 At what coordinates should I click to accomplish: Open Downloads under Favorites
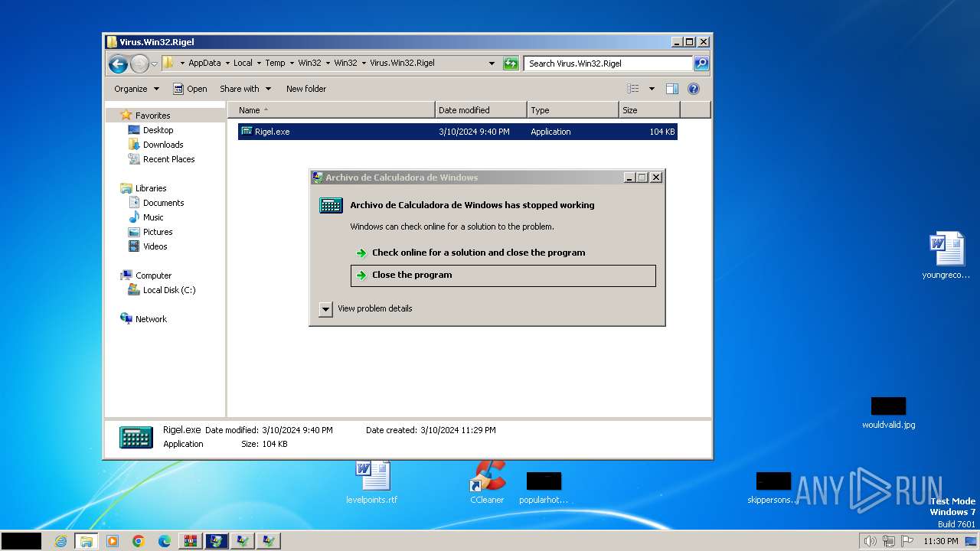click(x=163, y=145)
